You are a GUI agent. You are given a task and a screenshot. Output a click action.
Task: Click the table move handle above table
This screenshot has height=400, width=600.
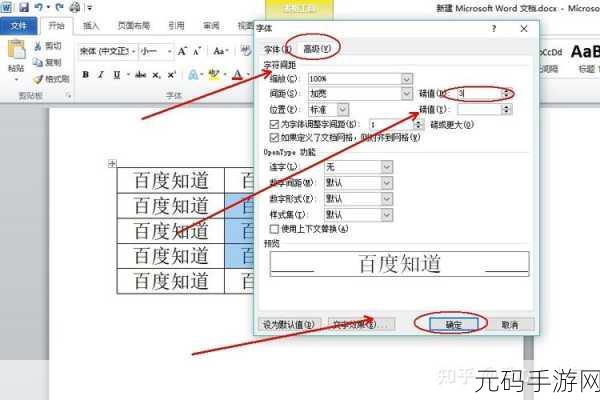[112, 164]
